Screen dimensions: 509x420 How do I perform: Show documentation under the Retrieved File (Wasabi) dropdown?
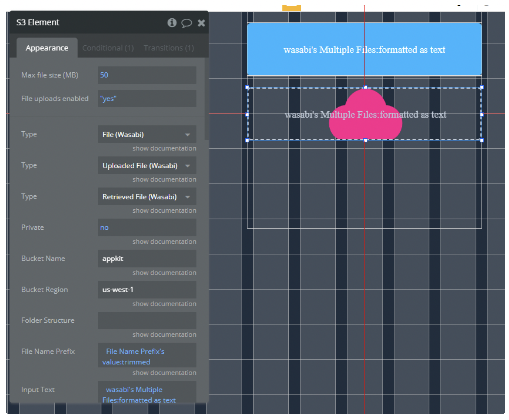pyautogui.click(x=164, y=211)
